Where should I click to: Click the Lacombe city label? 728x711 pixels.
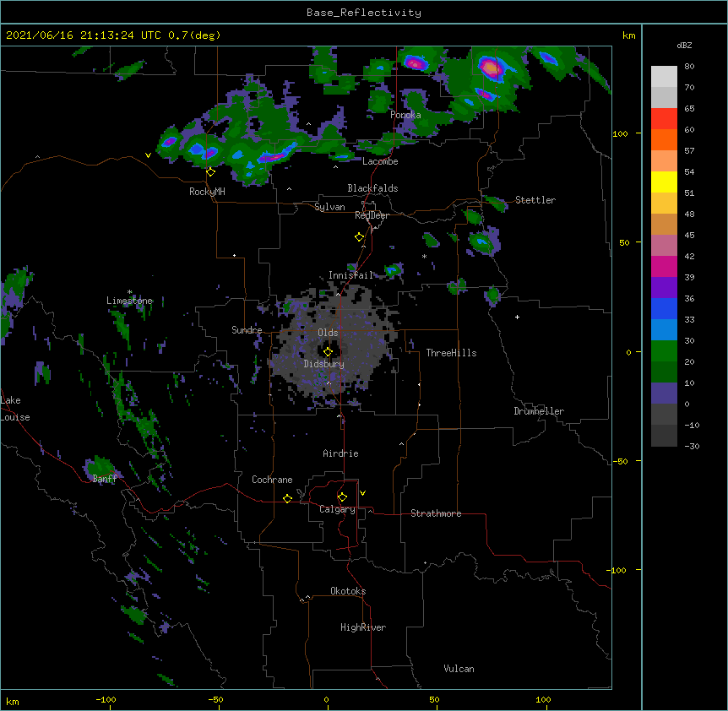(x=380, y=161)
